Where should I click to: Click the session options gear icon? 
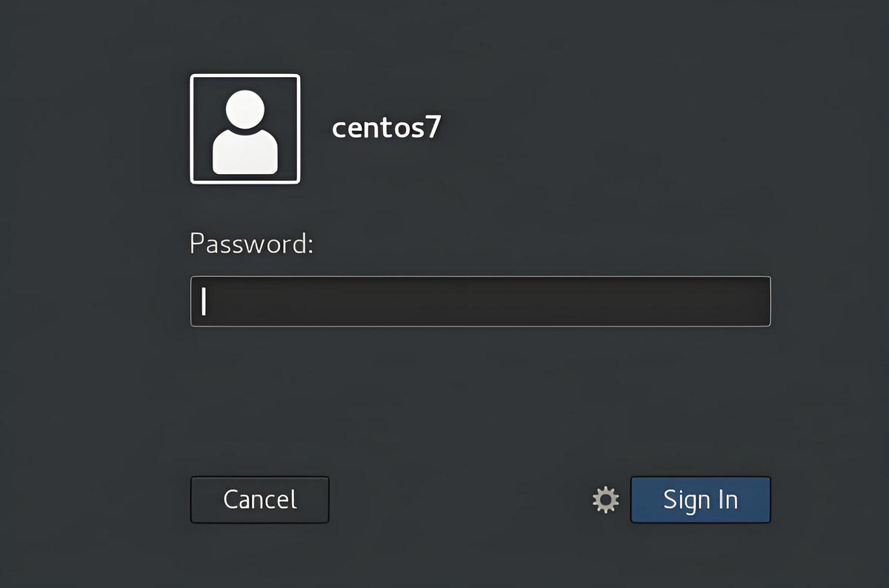606,500
